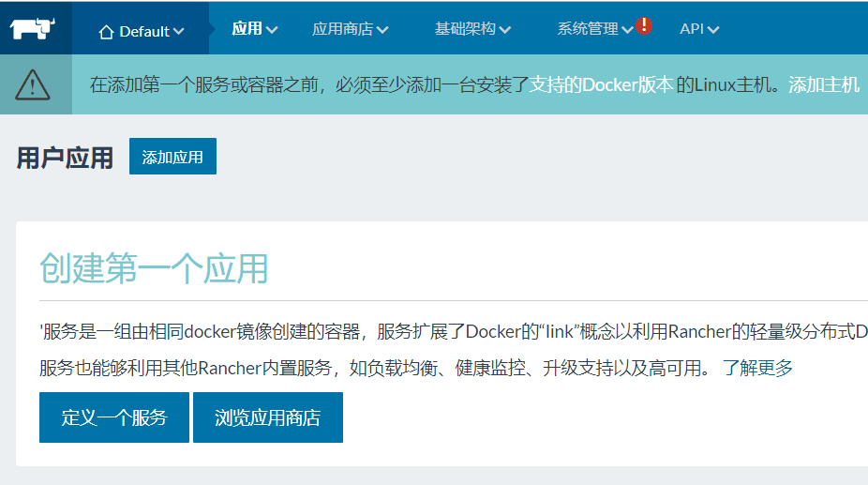
Task: Click the chevron next to API
Action: pyautogui.click(x=713, y=30)
